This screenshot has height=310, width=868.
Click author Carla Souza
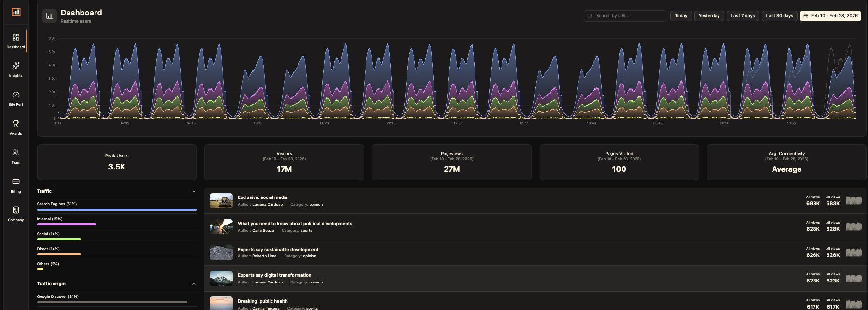(x=263, y=230)
